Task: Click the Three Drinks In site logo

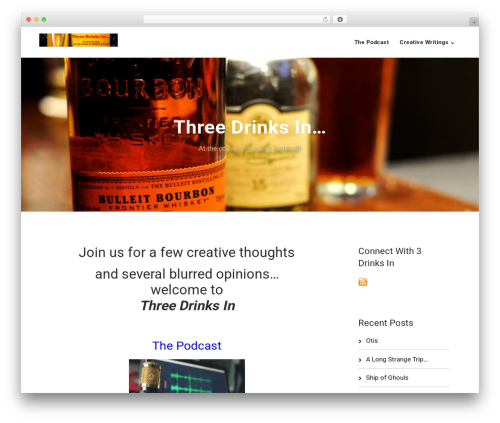Action: (x=78, y=40)
